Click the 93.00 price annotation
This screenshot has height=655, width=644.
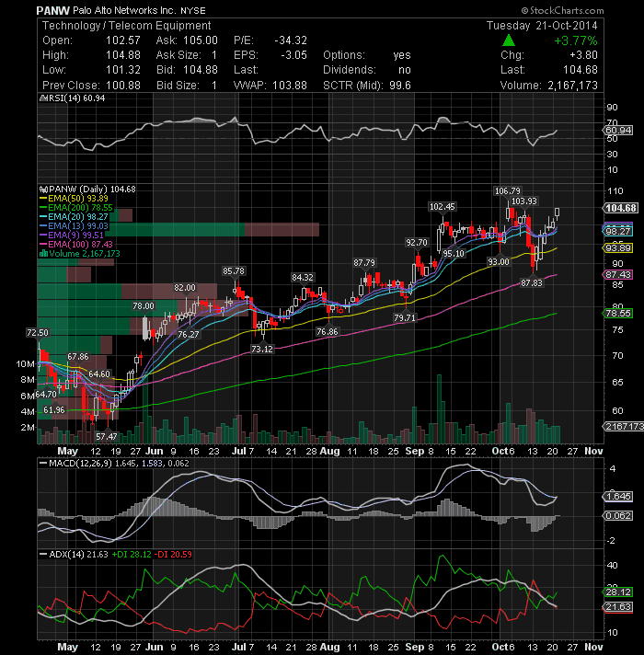coord(499,261)
